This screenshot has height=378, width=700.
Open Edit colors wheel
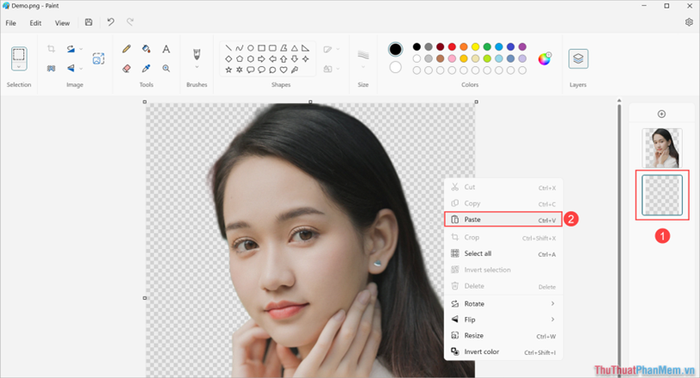pyautogui.click(x=545, y=58)
